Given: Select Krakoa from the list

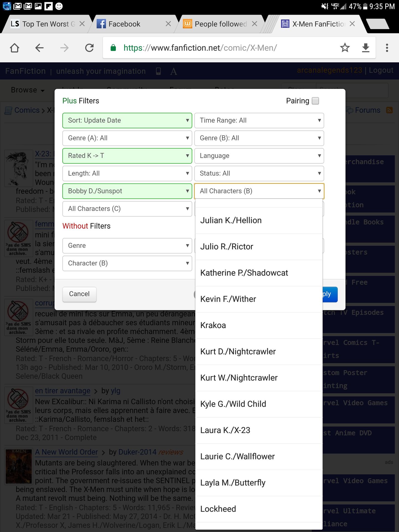Looking at the screenshot, I should 259,326.
